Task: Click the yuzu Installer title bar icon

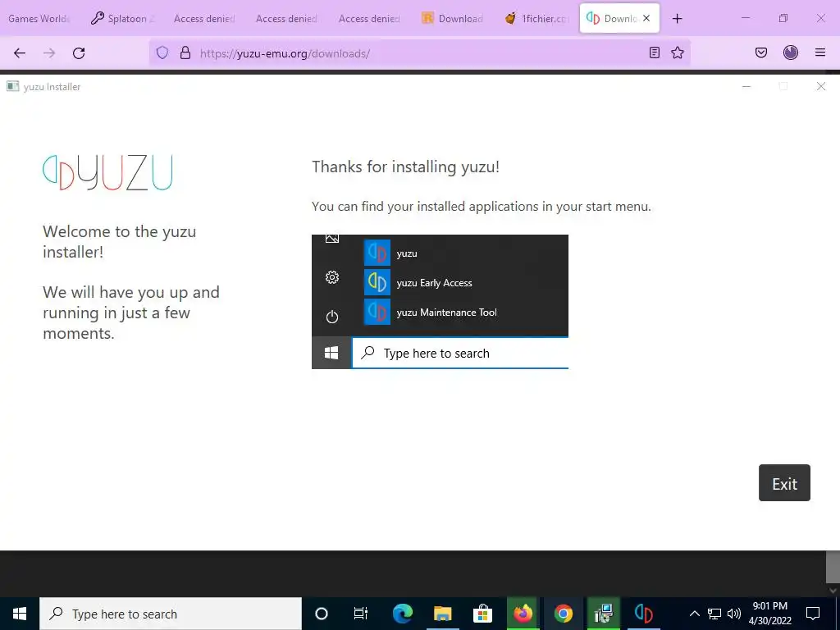Action: pos(13,86)
